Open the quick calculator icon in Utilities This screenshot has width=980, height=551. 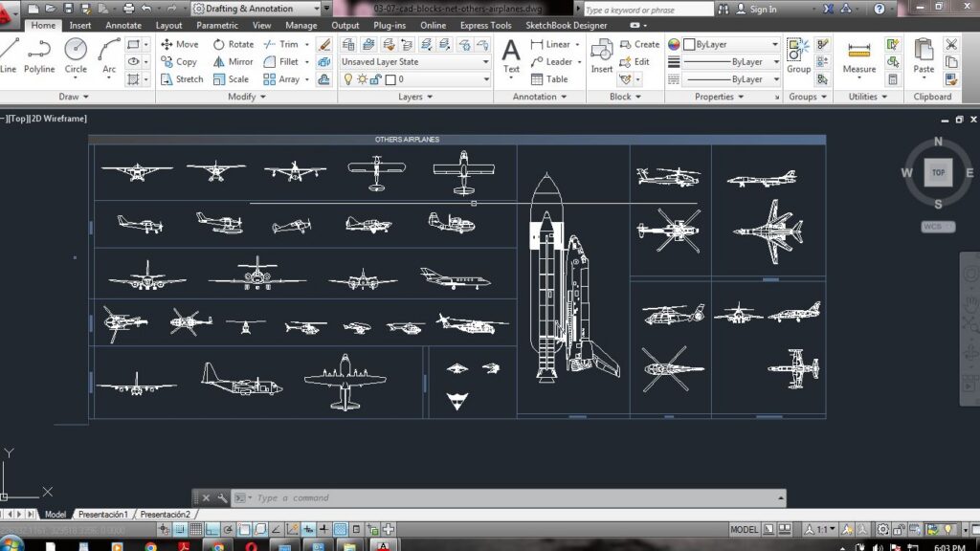pyautogui.click(x=893, y=79)
